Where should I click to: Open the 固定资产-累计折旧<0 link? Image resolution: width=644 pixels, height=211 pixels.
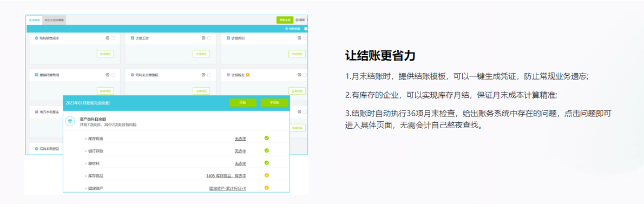(227, 188)
